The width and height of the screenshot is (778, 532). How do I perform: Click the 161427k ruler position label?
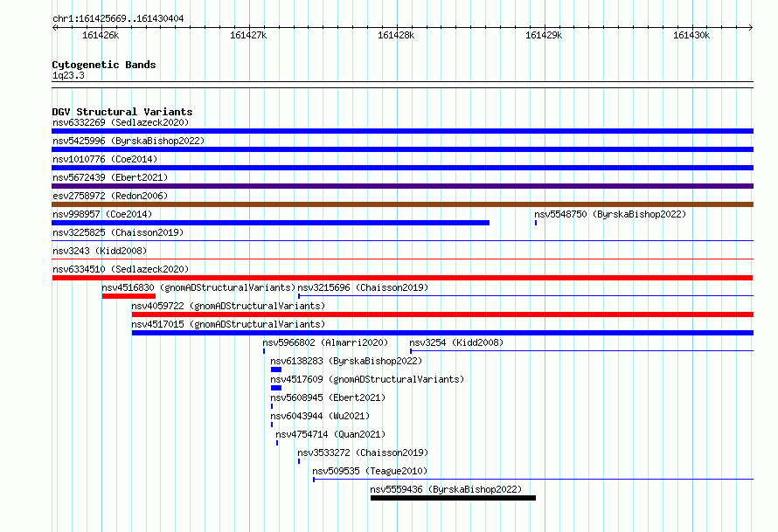click(248, 35)
